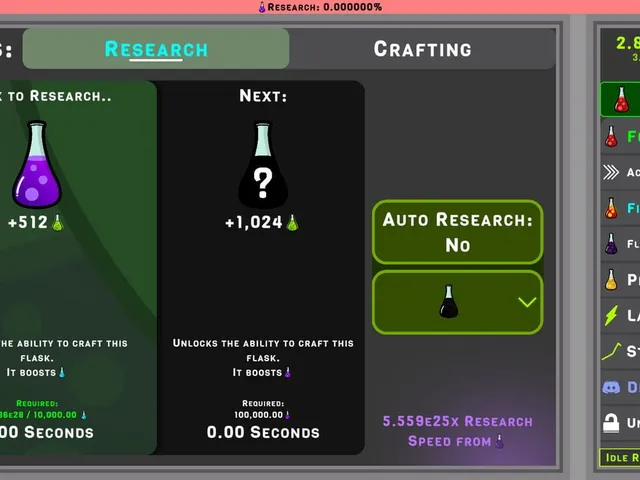Click the '+1,024' reward value
Image resolution: width=640 pixels, height=480 pixels.
point(253,222)
